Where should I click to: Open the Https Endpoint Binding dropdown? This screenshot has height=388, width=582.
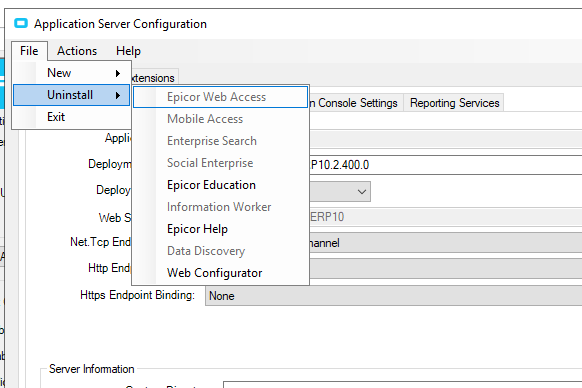coord(393,296)
